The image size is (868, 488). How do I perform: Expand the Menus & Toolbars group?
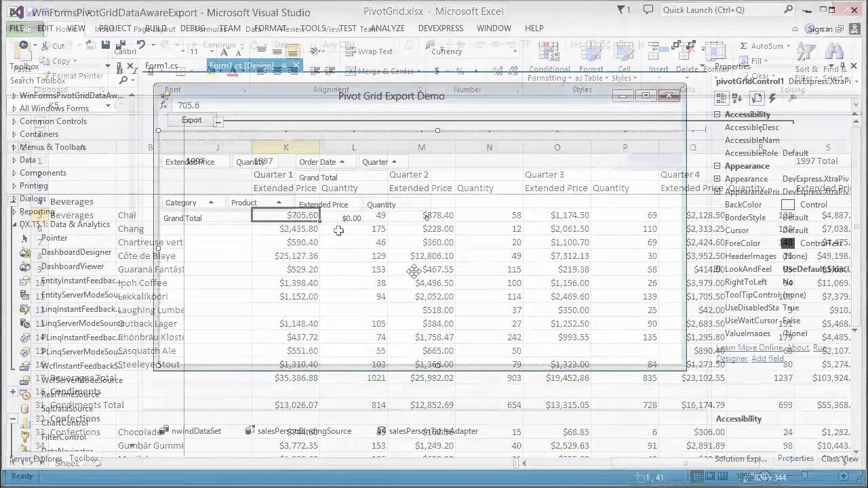14,147
